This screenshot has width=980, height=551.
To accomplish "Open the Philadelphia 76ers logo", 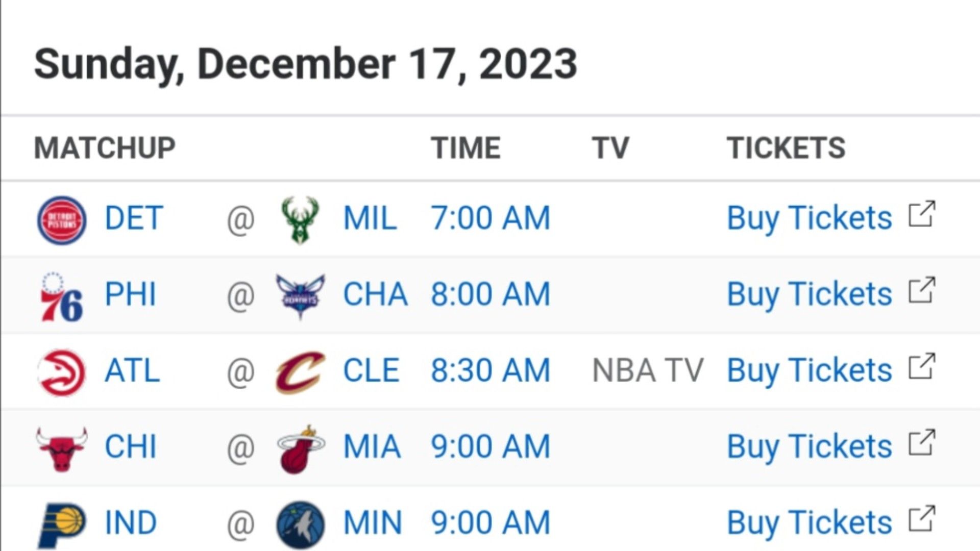I will [62, 297].
